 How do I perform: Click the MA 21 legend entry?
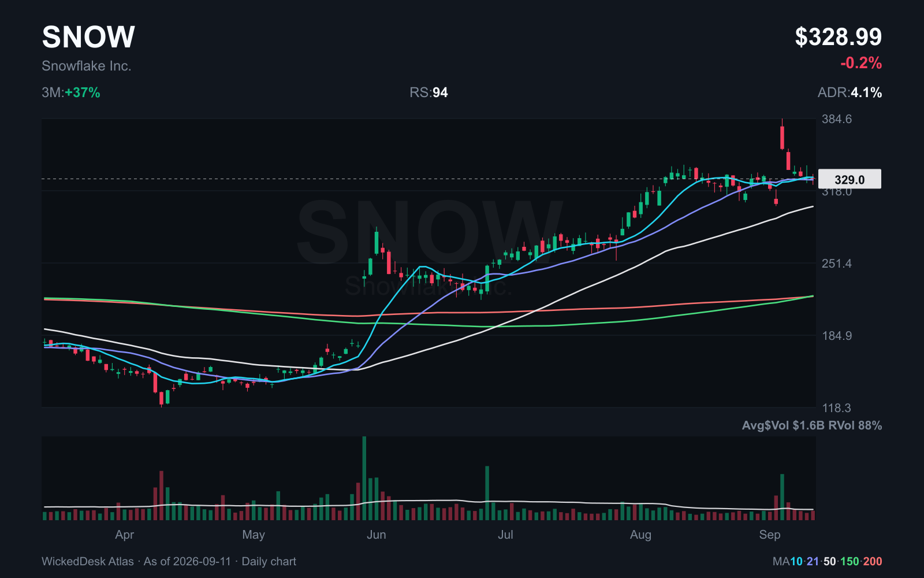813,561
